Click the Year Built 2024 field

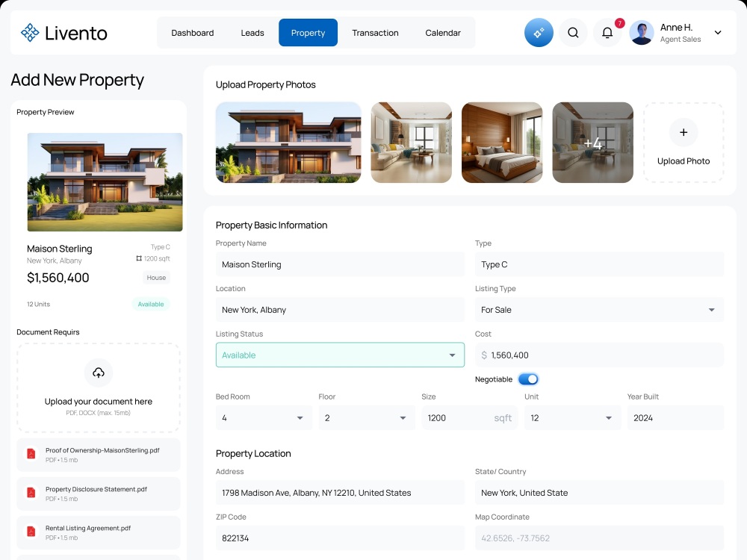point(675,417)
